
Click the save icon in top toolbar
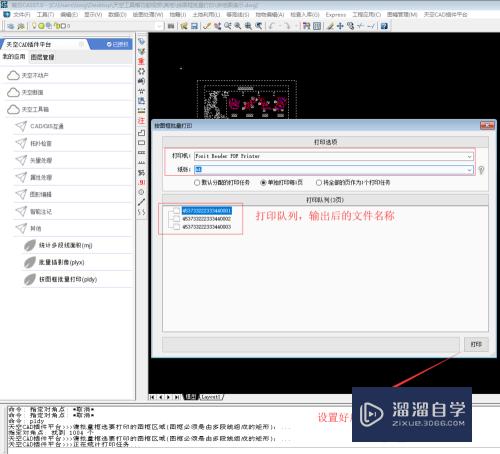click(x=194, y=26)
